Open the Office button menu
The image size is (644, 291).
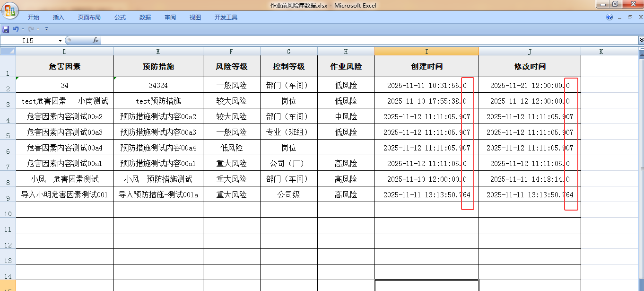click(x=9, y=10)
